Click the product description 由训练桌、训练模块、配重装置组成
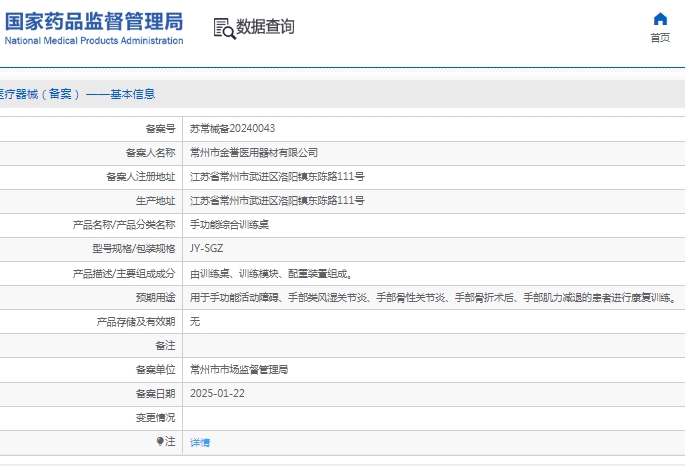 click(x=271, y=273)
